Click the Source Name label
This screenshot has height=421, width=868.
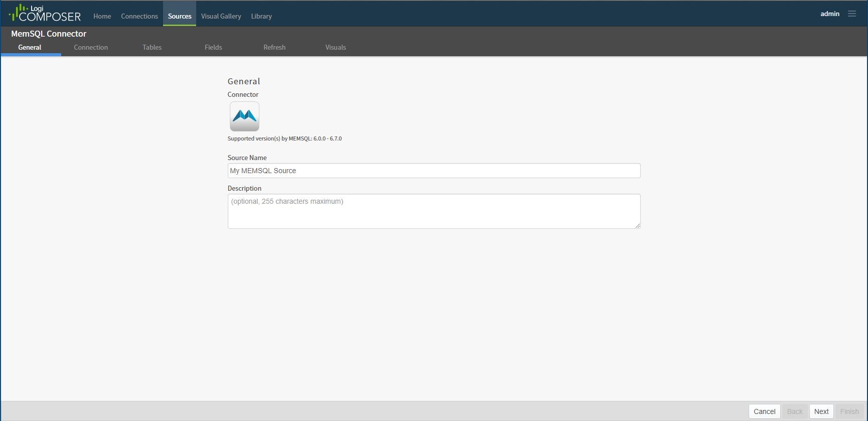click(247, 158)
